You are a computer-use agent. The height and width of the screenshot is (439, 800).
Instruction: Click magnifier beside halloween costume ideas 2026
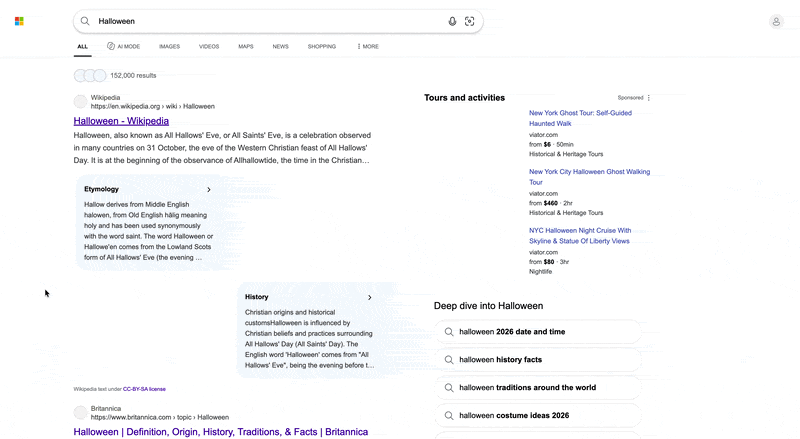click(x=449, y=416)
